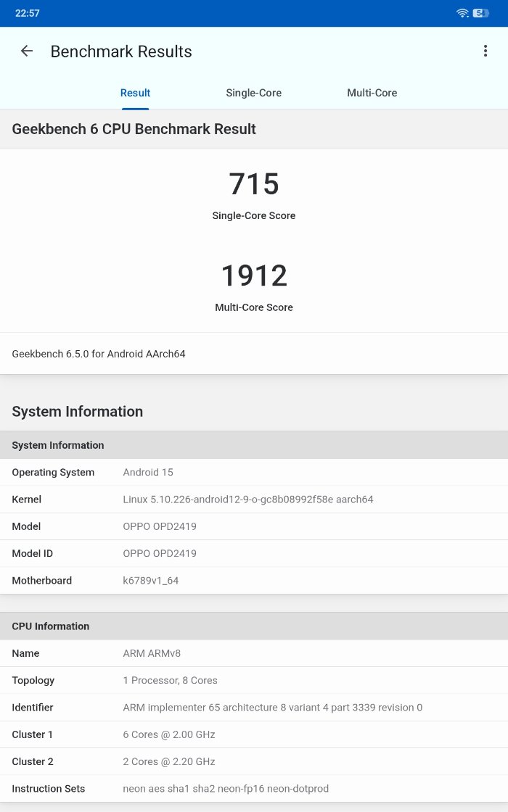Switch to the Single-Core tab

(253, 93)
